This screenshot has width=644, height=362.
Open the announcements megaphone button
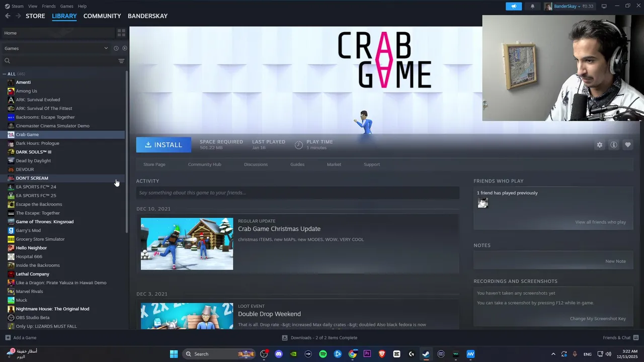(514, 7)
